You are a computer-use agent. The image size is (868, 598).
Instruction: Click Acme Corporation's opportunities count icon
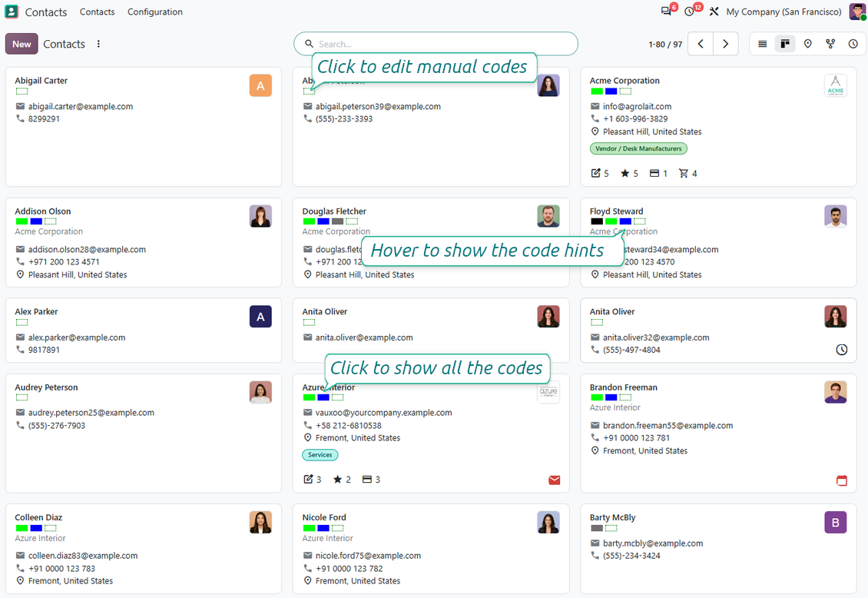[595, 173]
